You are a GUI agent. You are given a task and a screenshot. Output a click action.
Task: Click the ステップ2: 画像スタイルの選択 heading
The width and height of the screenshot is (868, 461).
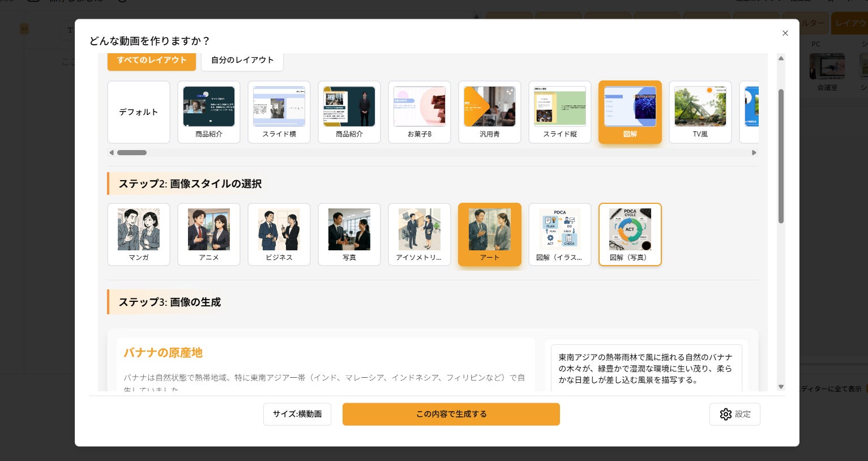pos(190,183)
